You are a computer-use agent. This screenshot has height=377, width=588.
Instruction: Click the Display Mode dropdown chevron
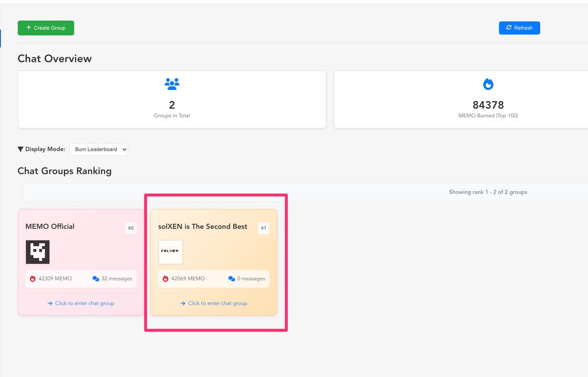124,149
